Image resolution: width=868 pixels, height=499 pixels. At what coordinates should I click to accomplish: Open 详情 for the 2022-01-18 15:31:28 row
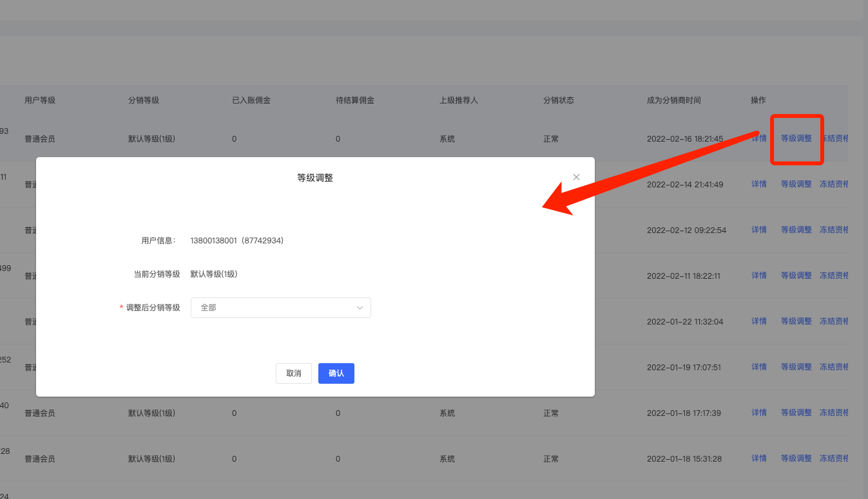pos(758,458)
